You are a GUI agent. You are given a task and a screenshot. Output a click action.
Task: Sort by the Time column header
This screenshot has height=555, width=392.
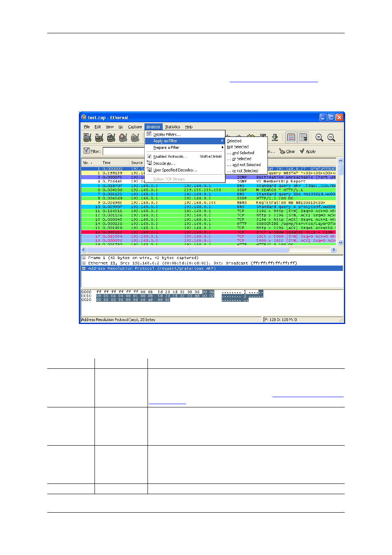(x=115, y=162)
